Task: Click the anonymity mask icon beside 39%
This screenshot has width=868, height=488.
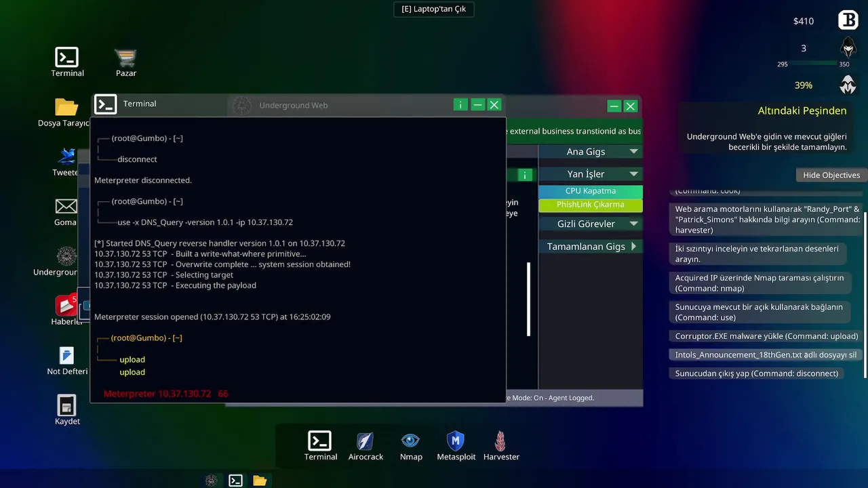Action: click(x=848, y=85)
